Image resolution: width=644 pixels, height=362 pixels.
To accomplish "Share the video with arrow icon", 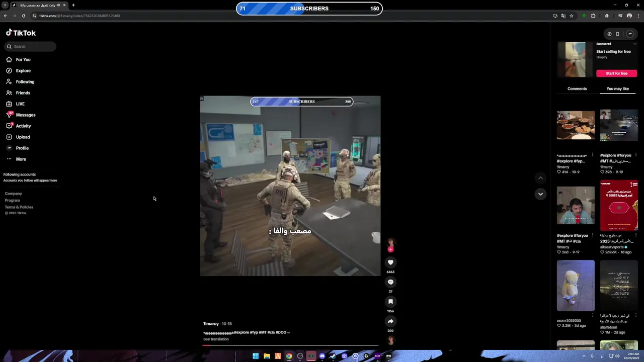I will pyautogui.click(x=390, y=321).
